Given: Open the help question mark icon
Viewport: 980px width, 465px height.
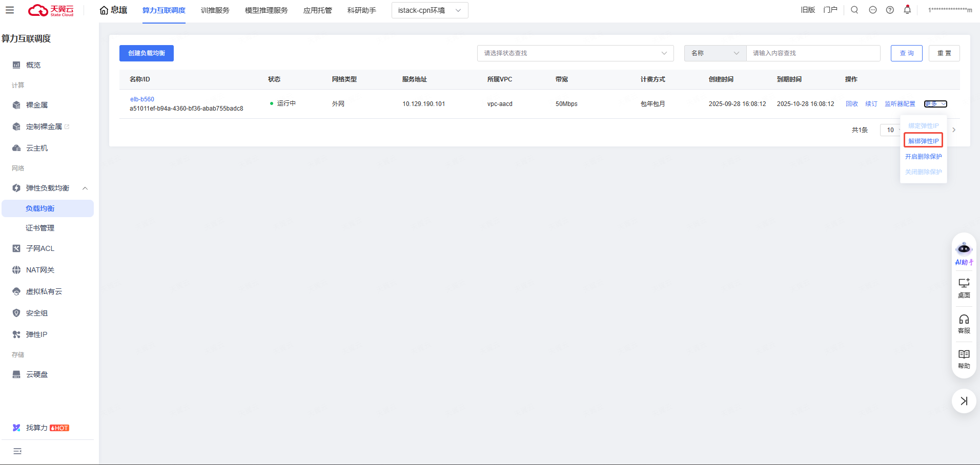Looking at the screenshot, I should pyautogui.click(x=890, y=10).
